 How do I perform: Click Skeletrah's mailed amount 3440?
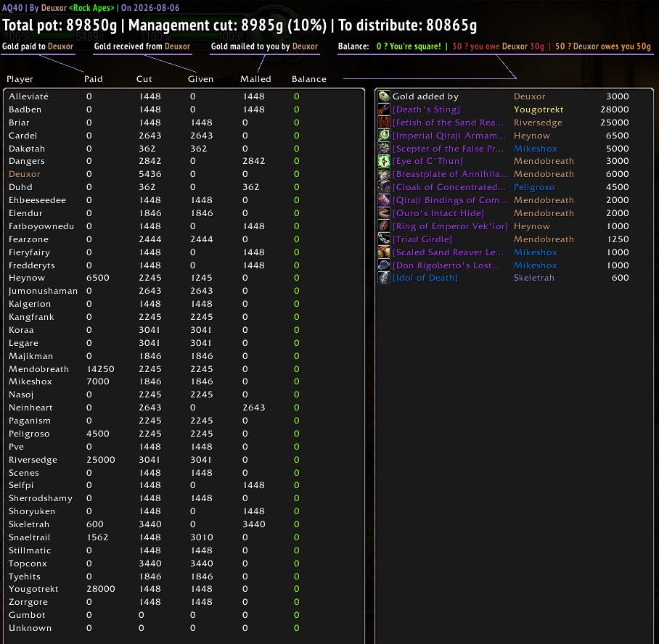click(x=254, y=524)
